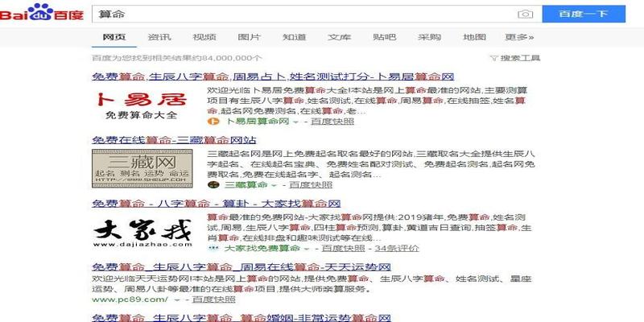This screenshot has width=644, height=322.
Task: Open 百度快照 for 卜易居算命网
Action: click(x=332, y=122)
